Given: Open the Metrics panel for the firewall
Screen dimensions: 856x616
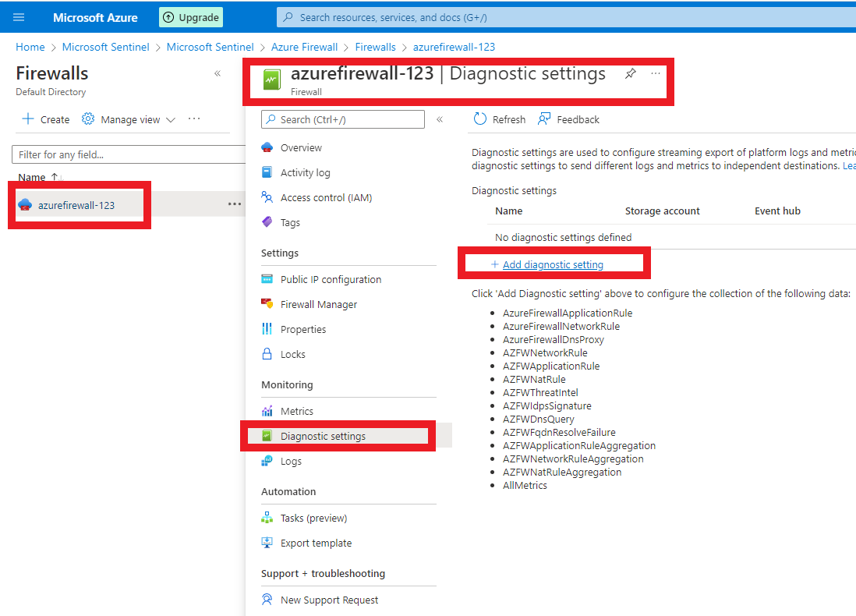Looking at the screenshot, I should click(299, 411).
